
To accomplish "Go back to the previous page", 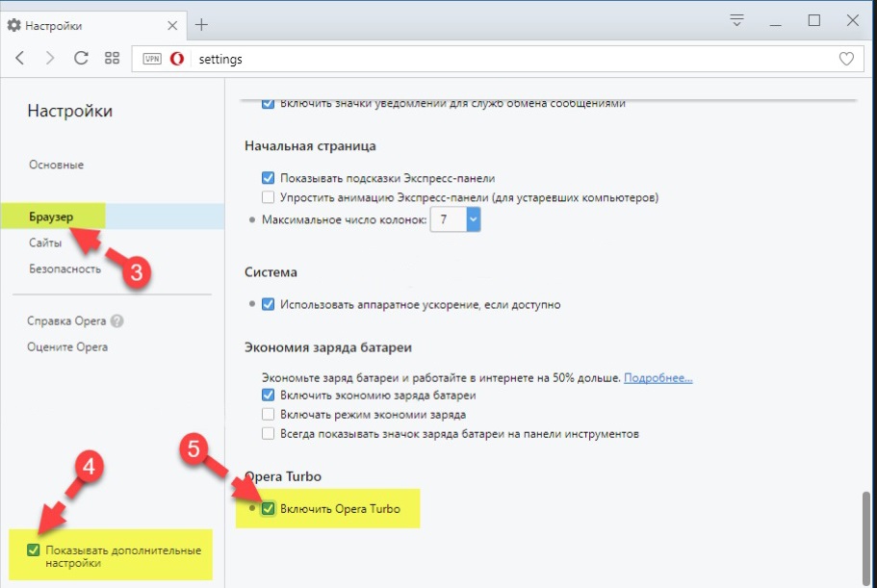I will [x=20, y=58].
